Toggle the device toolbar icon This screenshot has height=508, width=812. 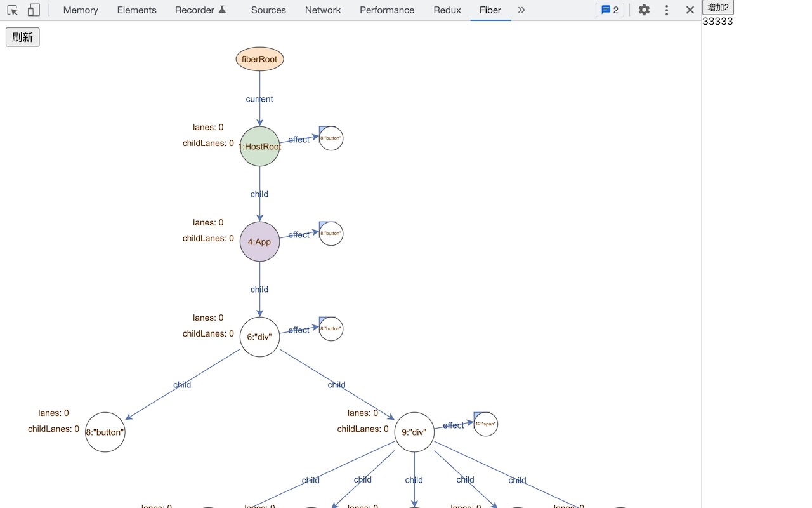(x=33, y=10)
